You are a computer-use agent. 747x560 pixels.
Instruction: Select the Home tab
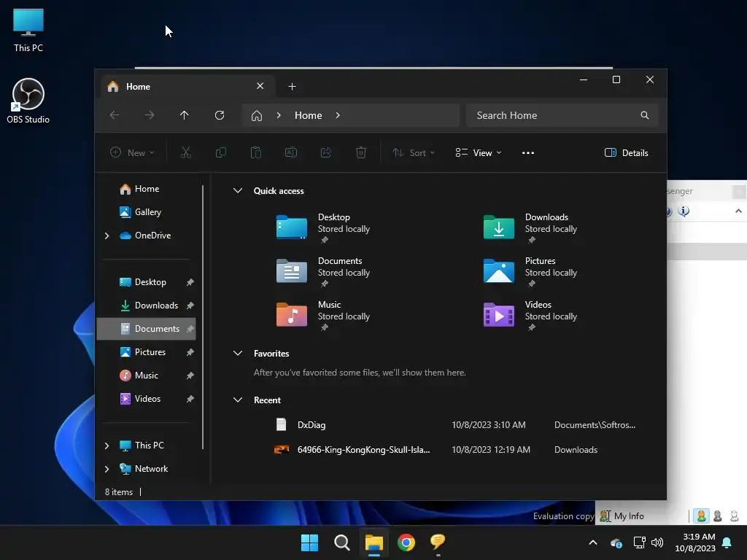(187, 87)
